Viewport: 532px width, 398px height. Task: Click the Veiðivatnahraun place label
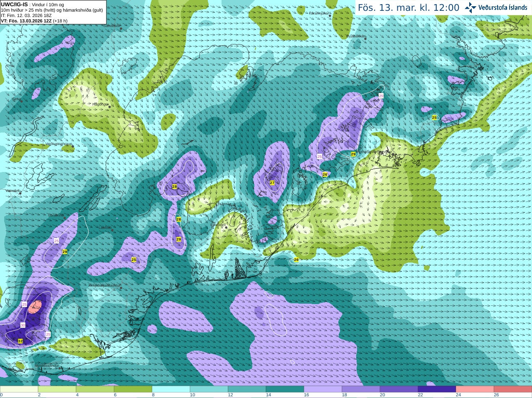tap(59, 144)
